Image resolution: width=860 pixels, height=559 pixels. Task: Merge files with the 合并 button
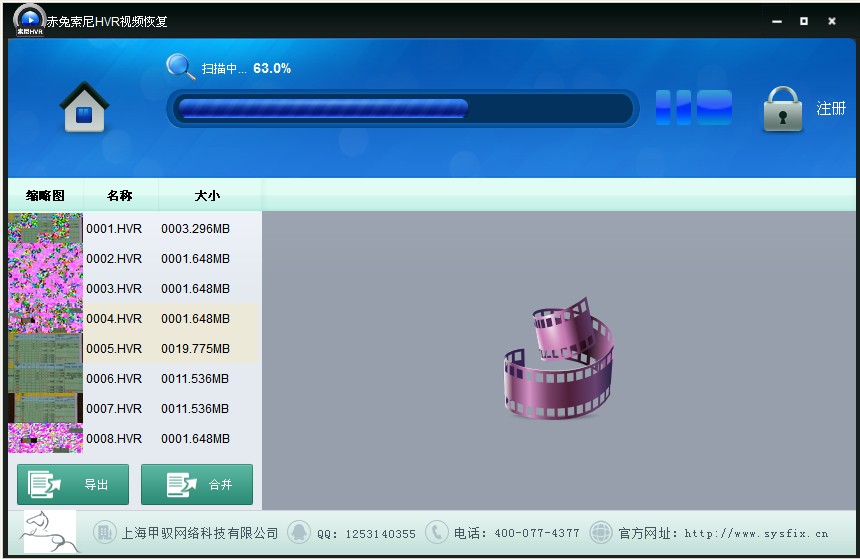point(197,484)
